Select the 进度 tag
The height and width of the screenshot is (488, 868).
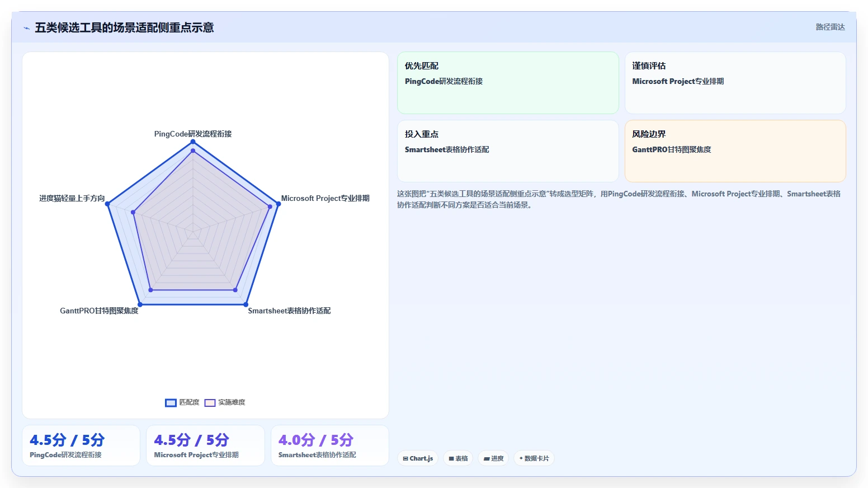point(493,458)
